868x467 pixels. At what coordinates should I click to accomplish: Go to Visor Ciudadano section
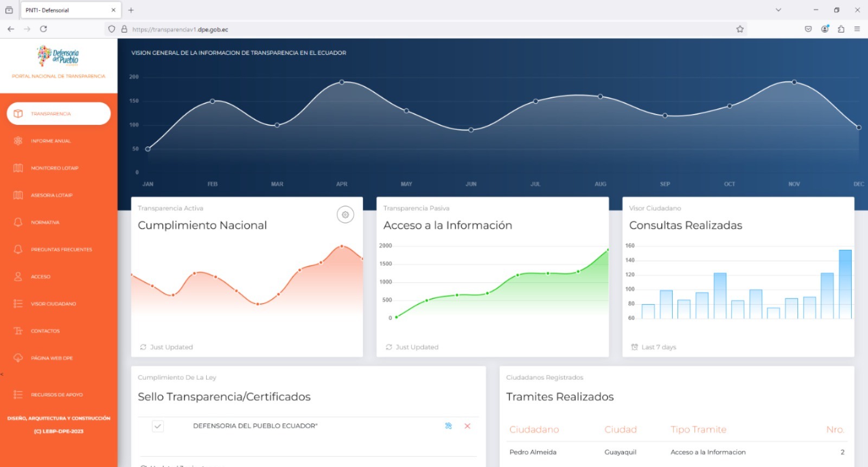click(53, 304)
